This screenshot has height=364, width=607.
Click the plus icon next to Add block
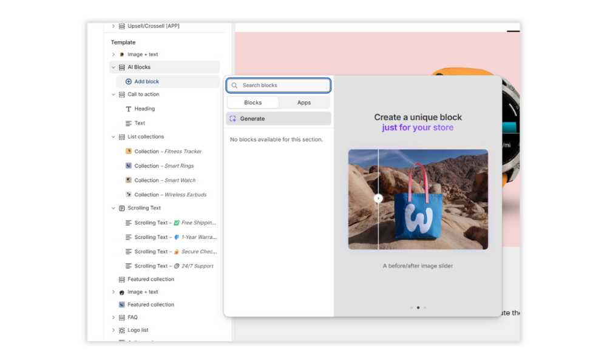[x=129, y=82]
